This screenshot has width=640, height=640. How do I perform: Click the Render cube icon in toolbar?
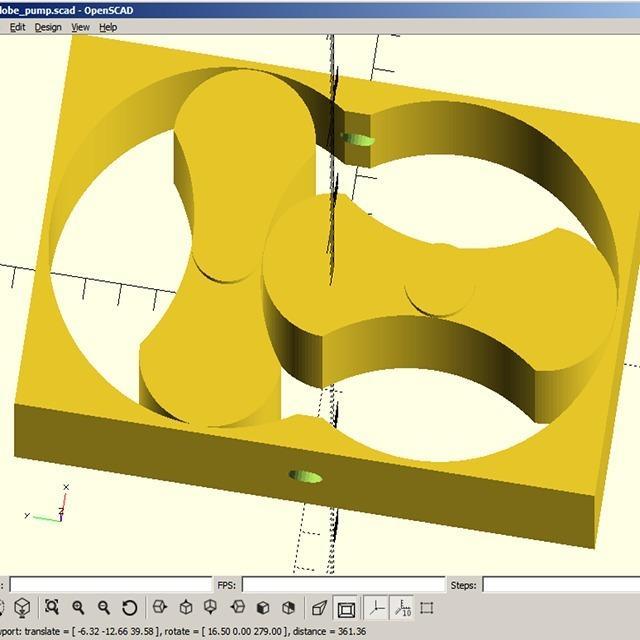pos(22,608)
